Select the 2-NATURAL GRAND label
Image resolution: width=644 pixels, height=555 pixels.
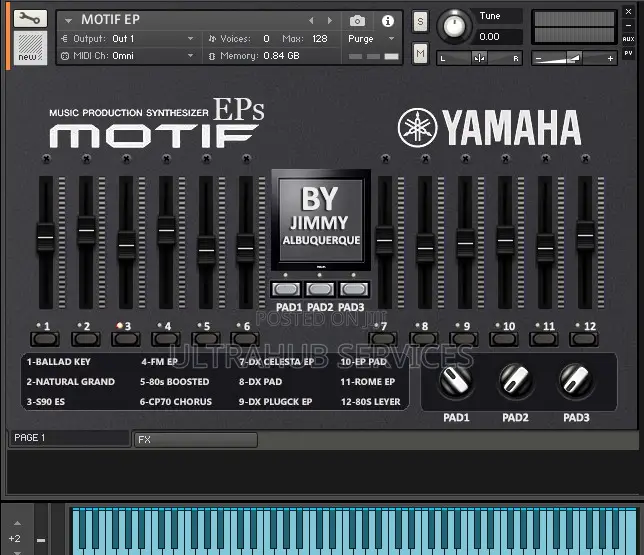(71, 382)
